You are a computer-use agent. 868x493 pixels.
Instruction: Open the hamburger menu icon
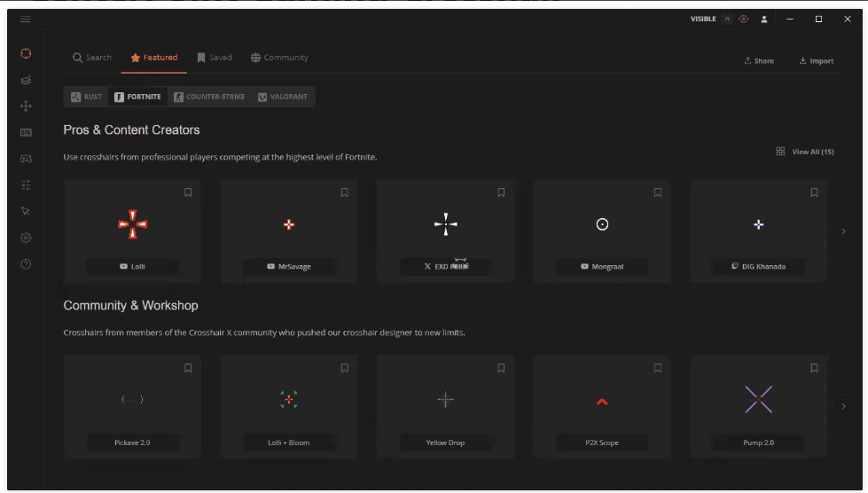[x=26, y=20]
